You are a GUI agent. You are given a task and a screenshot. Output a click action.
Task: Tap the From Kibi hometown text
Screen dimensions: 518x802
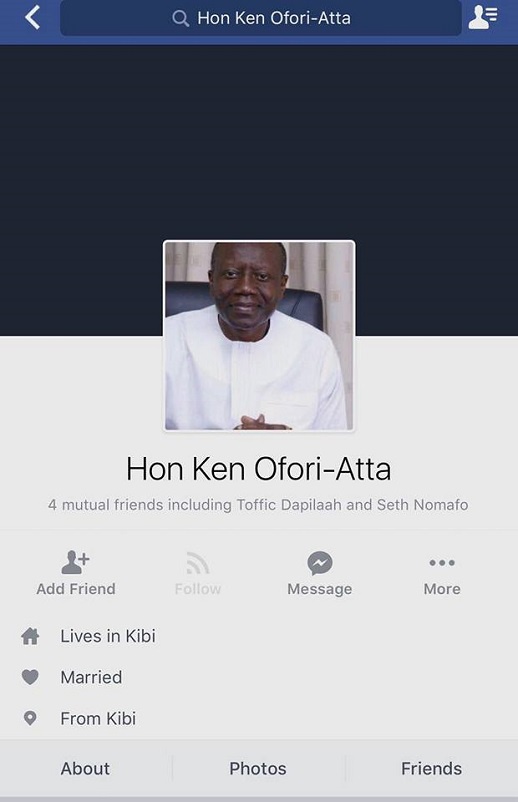pos(98,718)
